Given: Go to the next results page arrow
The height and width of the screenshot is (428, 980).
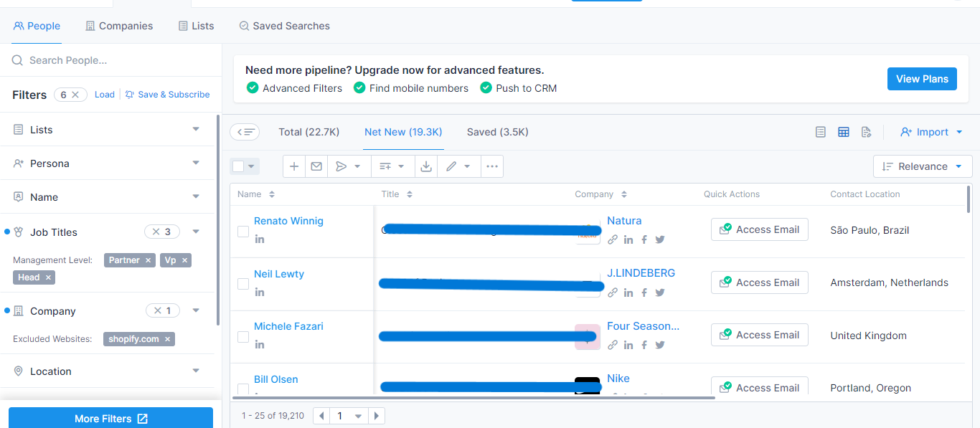Looking at the screenshot, I should (377, 416).
